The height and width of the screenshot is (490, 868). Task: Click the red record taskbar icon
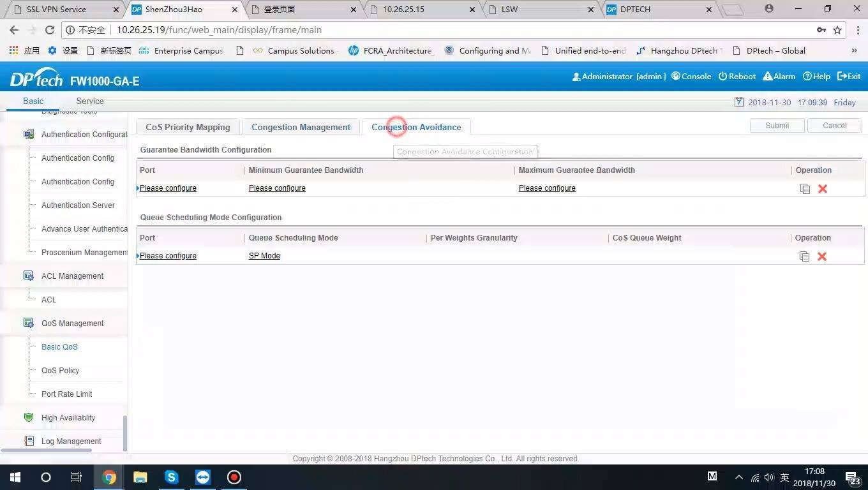pos(234,477)
